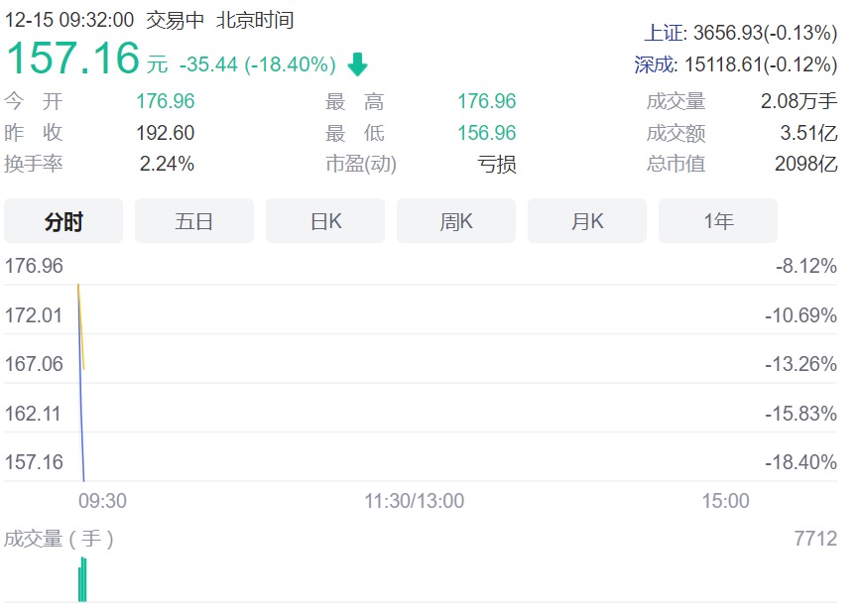Click the 成交量（手）section label
Image resolution: width=860 pixels, height=616 pixels.
tap(60, 539)
